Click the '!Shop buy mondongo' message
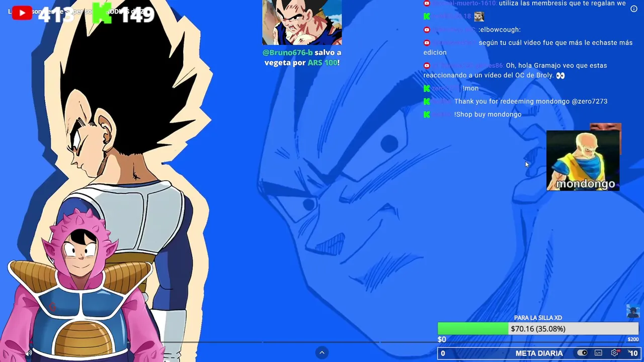644x362 pixels. tap(488, 115)
